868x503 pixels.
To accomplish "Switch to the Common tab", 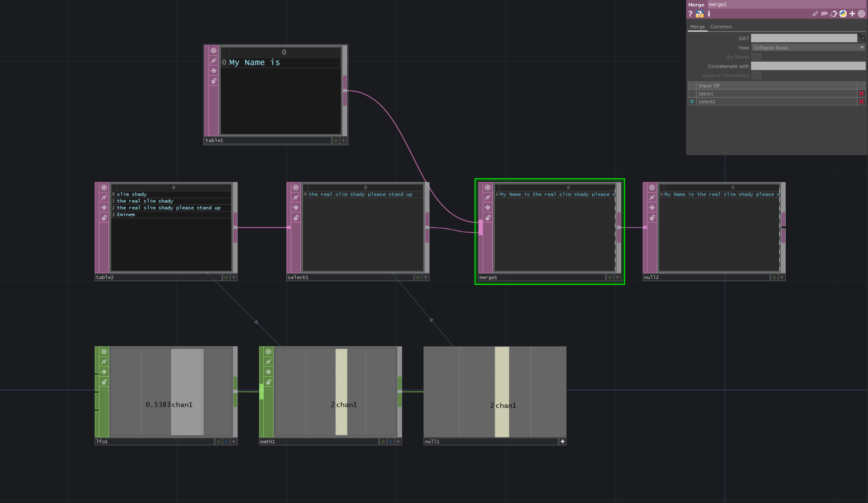I will coord(720,27).
